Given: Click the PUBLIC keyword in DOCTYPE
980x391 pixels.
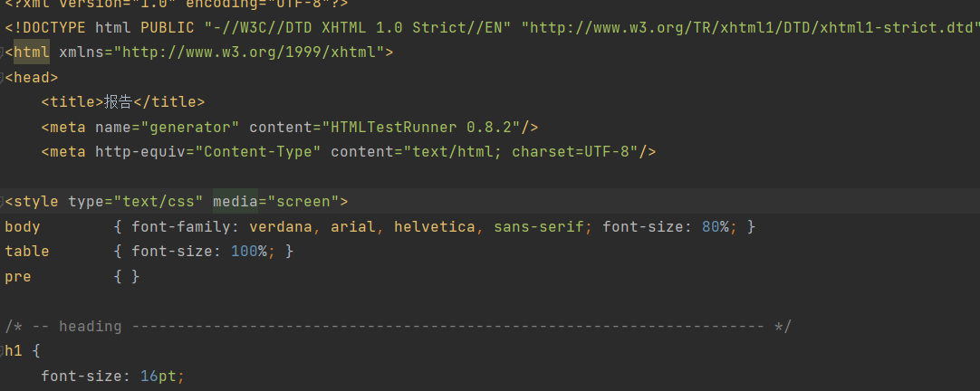Looking at the screenshot, I should tap(168, 27).
